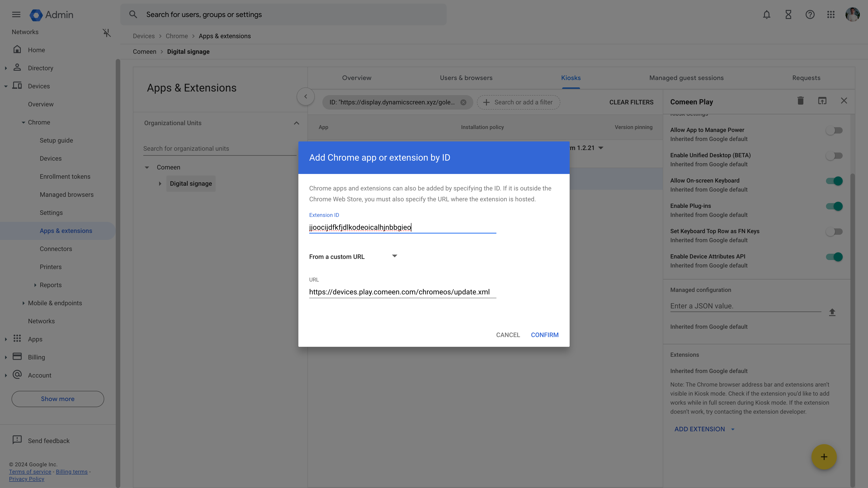
Task: Open the Privacy Policy link
Action: click(x=27, y=479)
